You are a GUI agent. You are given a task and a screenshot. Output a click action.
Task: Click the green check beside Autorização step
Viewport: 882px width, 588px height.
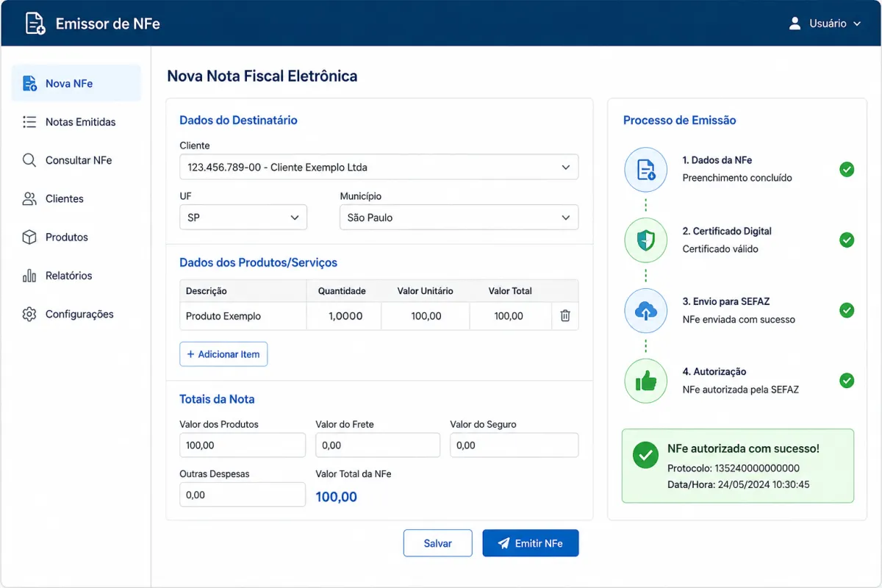(x=847, y=381)
